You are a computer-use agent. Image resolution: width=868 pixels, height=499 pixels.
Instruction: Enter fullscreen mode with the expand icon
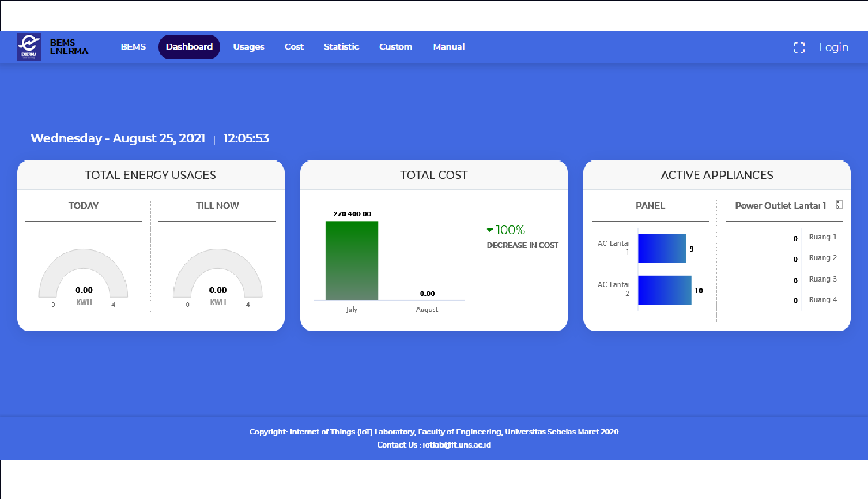(799, 48)
